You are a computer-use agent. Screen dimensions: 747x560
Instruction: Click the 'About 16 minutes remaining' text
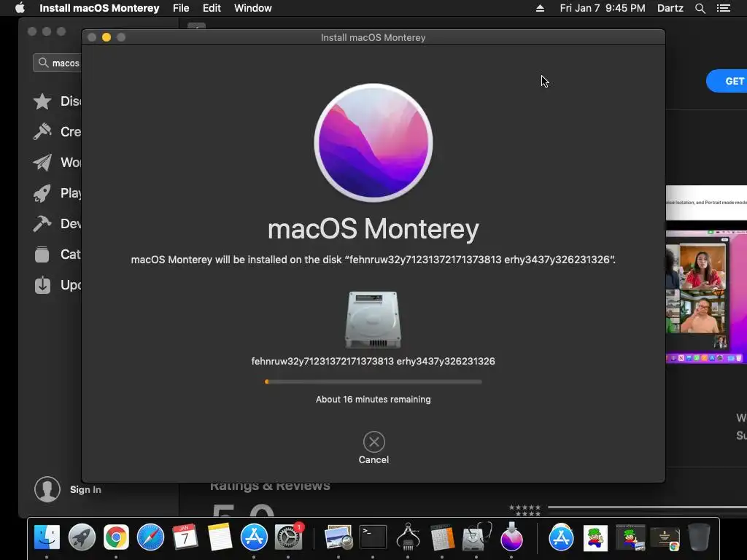(x=373, y=400)
